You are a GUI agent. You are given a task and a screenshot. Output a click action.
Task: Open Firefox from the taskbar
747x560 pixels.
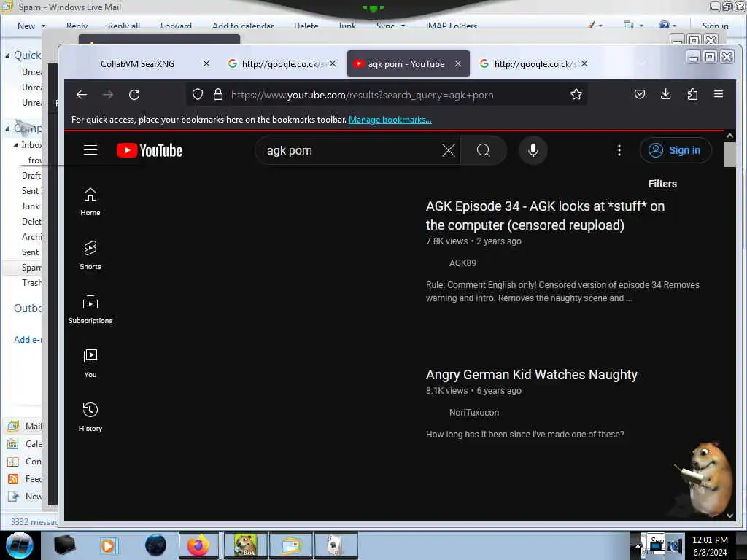[x=198, y=545]
